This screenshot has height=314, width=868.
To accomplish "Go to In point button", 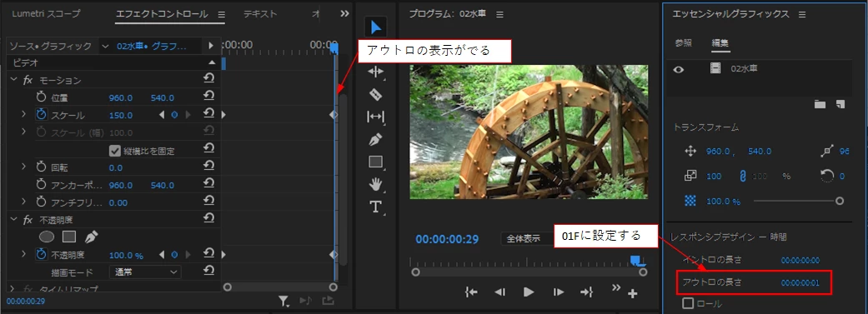I will point(471,292).
